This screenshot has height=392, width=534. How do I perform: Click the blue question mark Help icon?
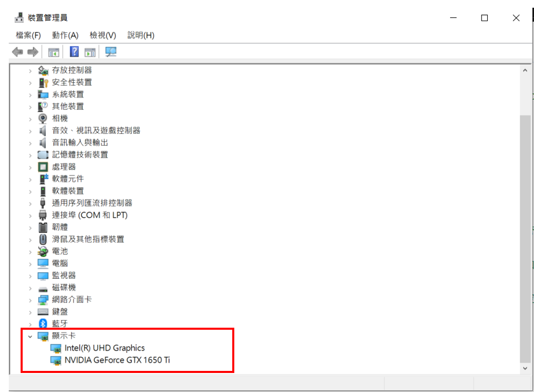(x=74, y=52)
